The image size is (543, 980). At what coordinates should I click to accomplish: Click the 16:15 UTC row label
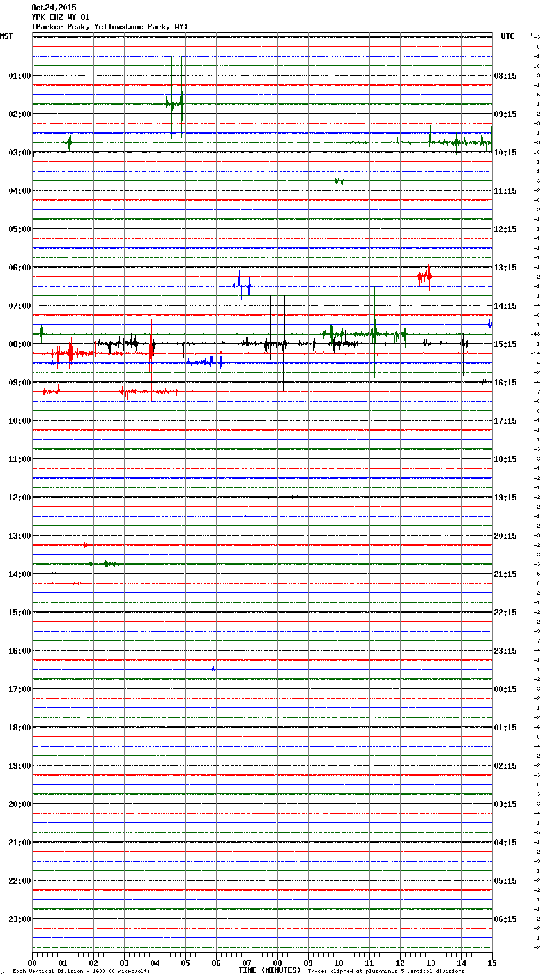tap(505, 383)
